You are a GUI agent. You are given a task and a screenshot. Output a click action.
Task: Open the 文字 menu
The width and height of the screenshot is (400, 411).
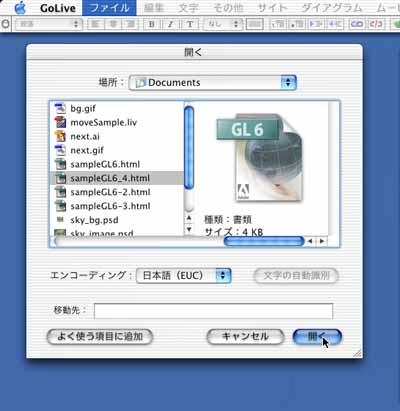click(x=188, y=8)
